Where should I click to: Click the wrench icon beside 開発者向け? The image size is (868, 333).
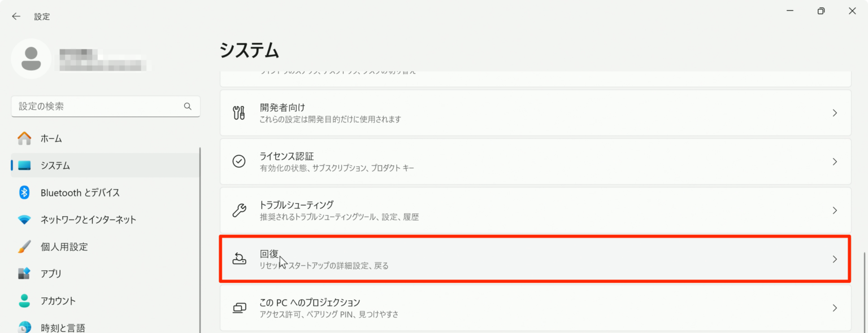[x=239, y=112]
